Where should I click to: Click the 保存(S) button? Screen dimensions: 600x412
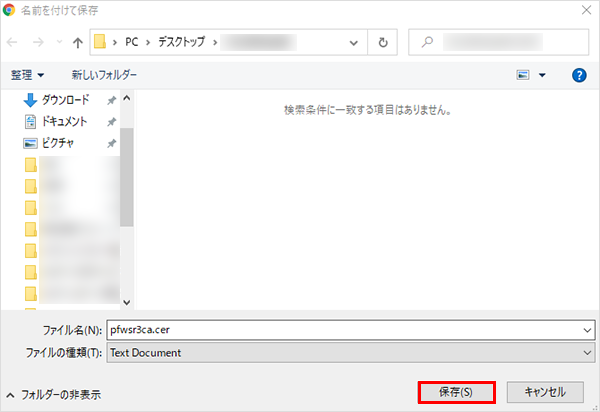pyautogui.click(x=457, y=392)
